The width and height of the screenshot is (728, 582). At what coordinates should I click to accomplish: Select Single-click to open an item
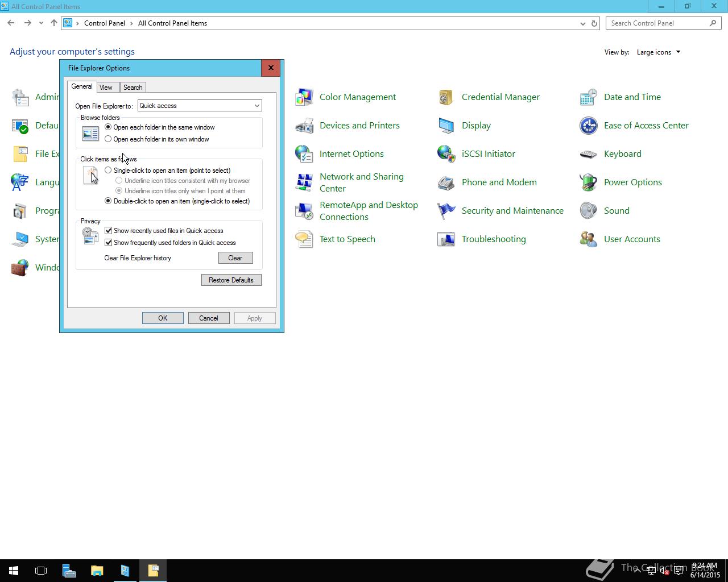[168, 171]
